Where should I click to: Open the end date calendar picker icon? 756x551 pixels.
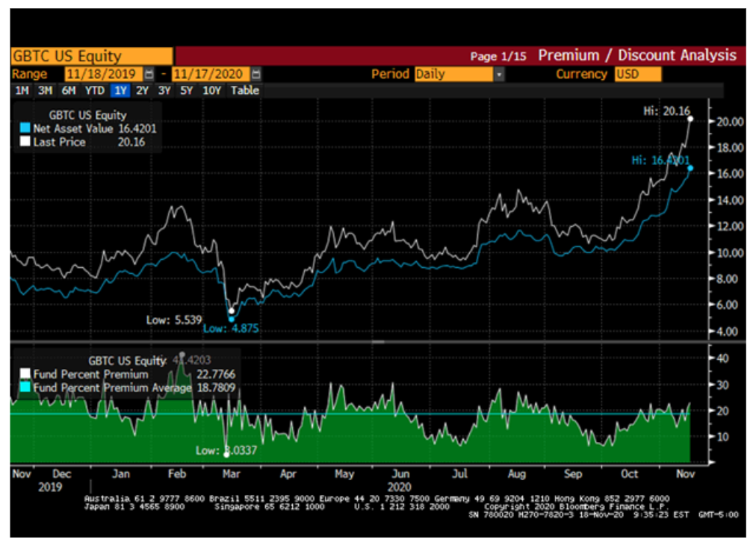click(256, 74)
